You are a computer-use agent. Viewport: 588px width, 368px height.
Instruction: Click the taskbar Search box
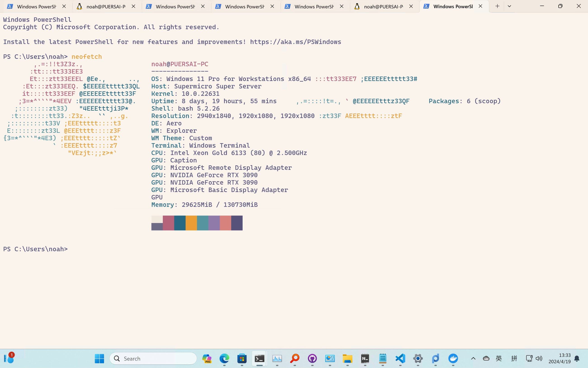point(153,359)
